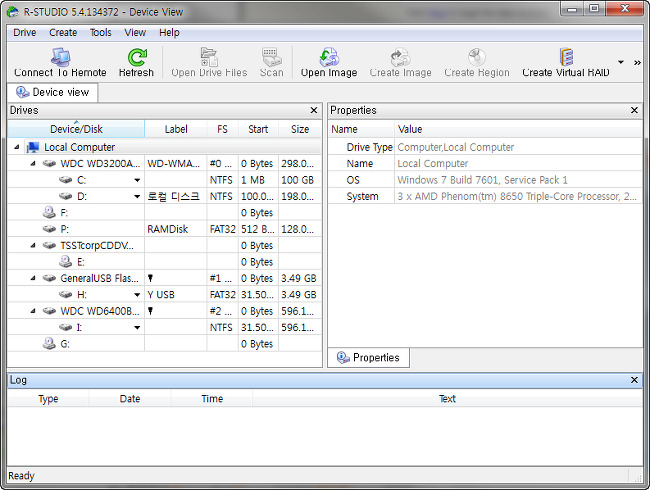
Task: Click the Scan toolbar icon
Action: tap(272, 57)
